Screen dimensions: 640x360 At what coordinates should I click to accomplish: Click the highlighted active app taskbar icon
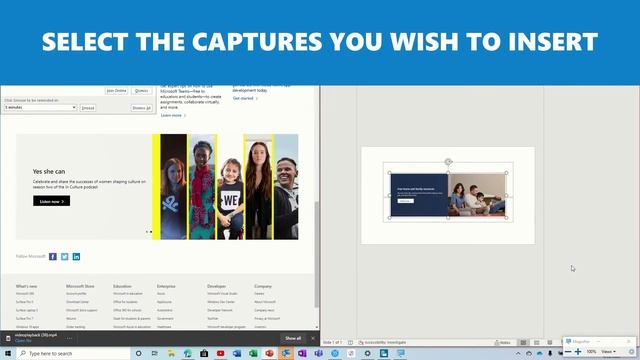point(286,353)
